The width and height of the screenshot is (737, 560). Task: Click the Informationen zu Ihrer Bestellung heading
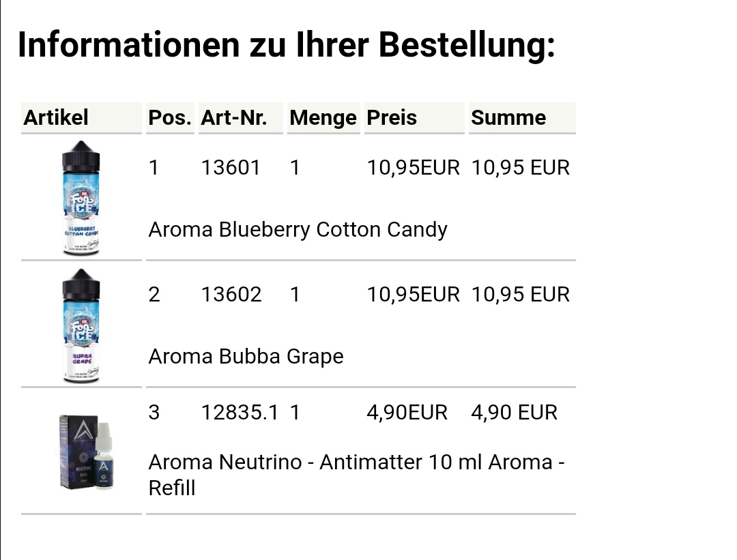click(286, 46)
